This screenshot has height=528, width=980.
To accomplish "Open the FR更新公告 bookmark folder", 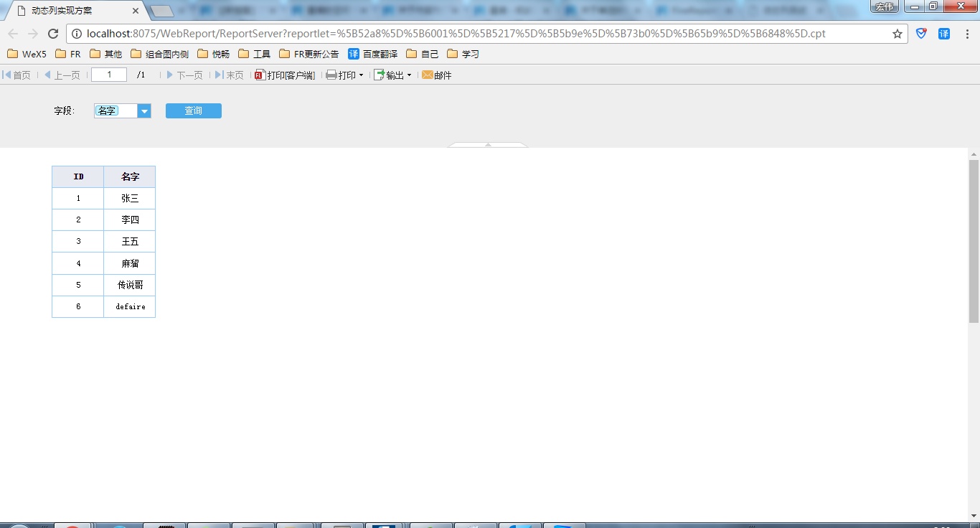I will (308, 54).
